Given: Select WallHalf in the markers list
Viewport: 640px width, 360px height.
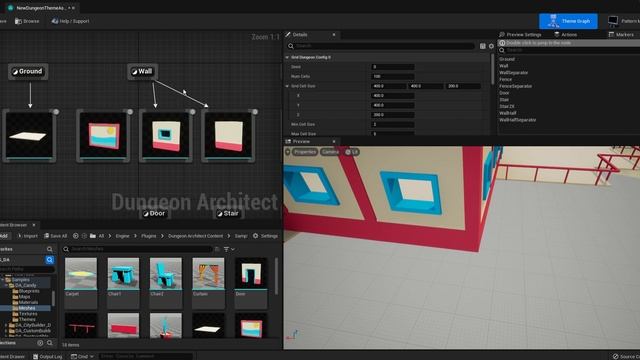Looking at the screenshot, I should pos(508,113).
